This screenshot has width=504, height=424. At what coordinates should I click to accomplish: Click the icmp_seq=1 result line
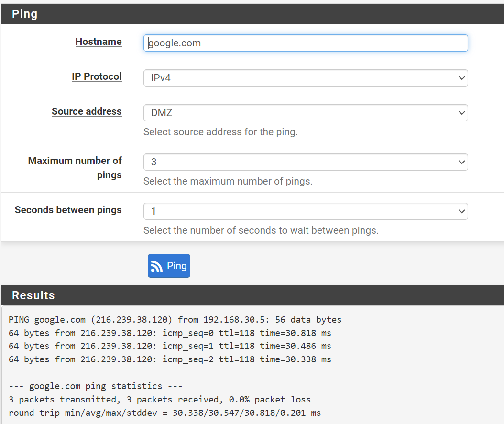170,346
